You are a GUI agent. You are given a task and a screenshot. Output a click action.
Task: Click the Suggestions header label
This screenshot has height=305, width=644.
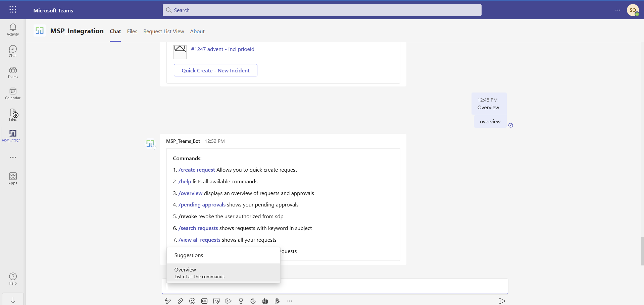[x=189, y=255]
